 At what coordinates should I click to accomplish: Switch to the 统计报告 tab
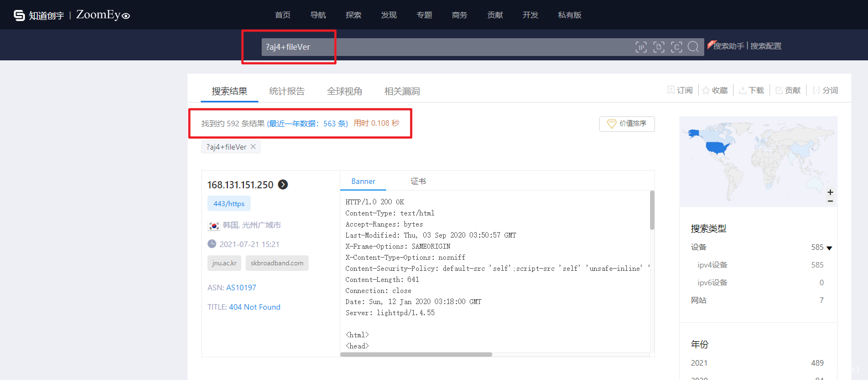click(x=287, y=91)
